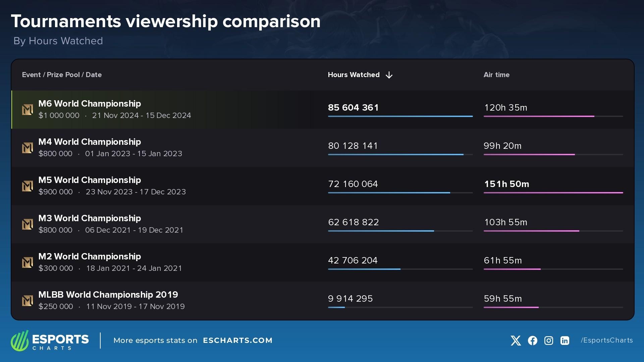
Task: Sort by the Hours Watched column header
Action: pyautogui.click(x=354, y=75)
